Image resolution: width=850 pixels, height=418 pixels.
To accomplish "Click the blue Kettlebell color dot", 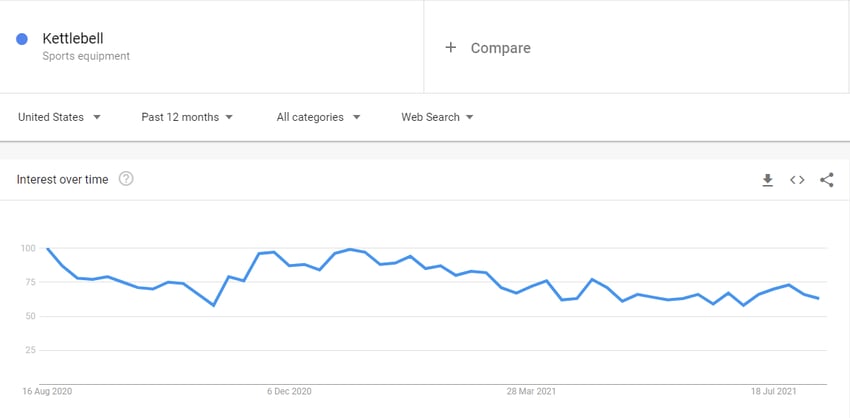I will pos(22,39).
